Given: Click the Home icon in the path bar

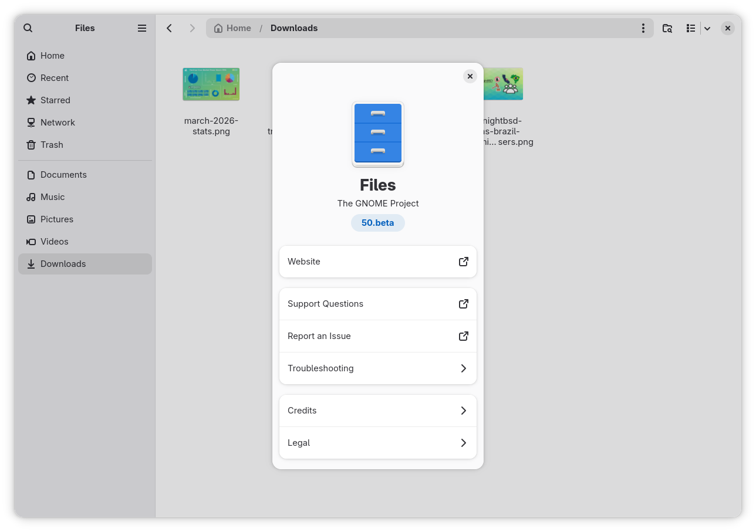Looking at the screenshot, I should point(217,28).
